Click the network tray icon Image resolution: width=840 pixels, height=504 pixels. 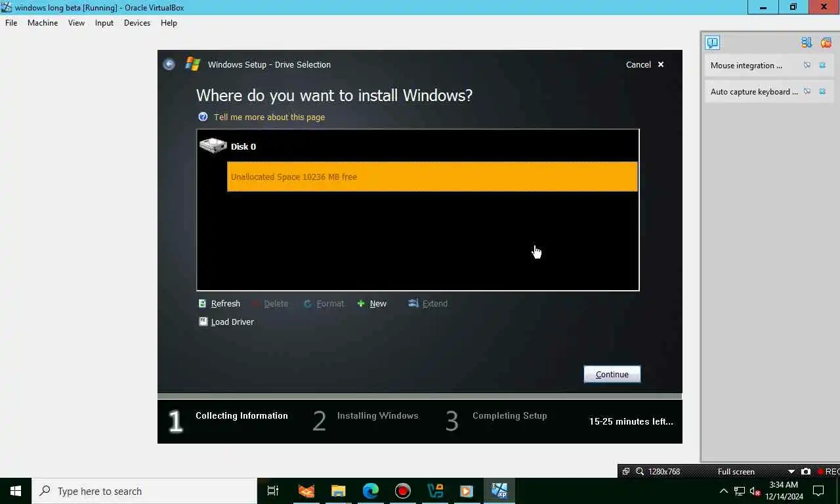tap(739, 491)
